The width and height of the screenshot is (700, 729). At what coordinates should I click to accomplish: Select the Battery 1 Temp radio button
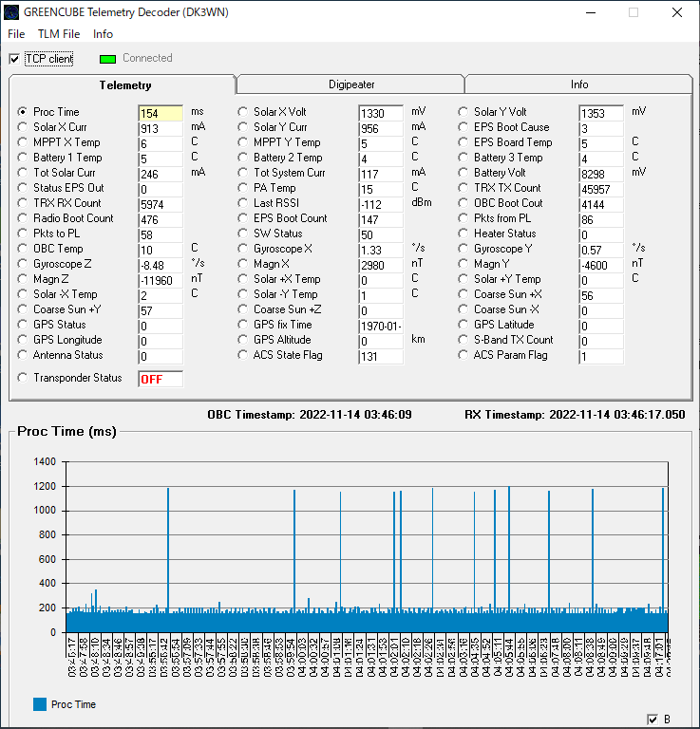pyautogui.click(x=22, y=158)
